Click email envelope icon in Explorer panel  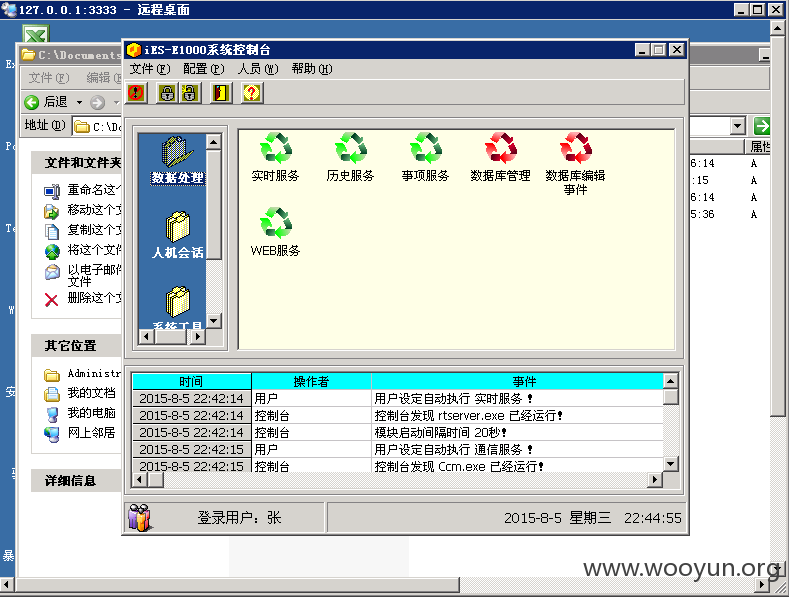click(52, 272)
